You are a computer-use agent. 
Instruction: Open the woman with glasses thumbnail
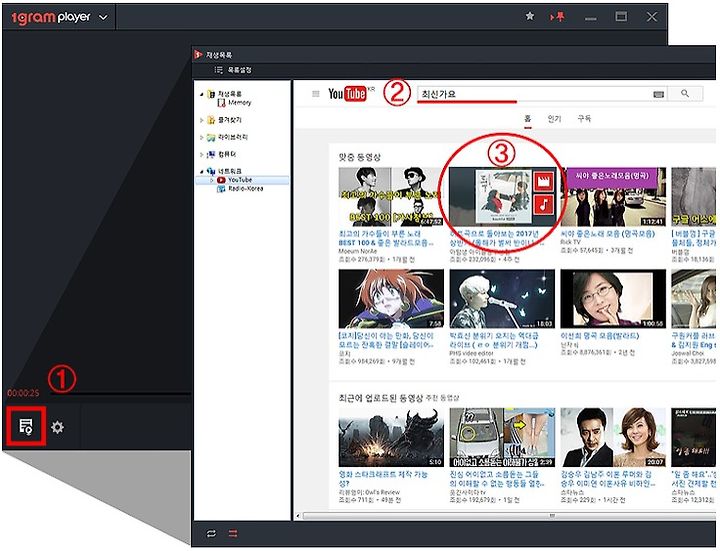pyautogui.click(x=613, y=298)
